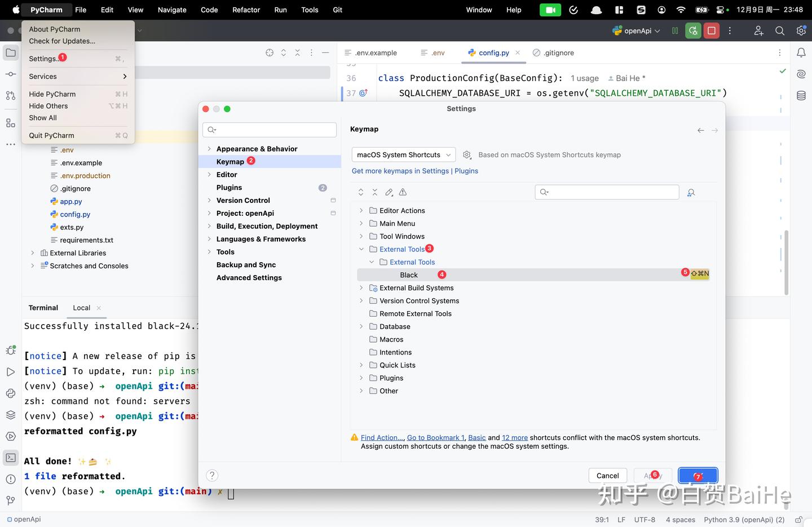Expand the External Build Systems folder
The width and height of the screenshot is (812, 527).
pyautogui.click(x=361, y=287)
